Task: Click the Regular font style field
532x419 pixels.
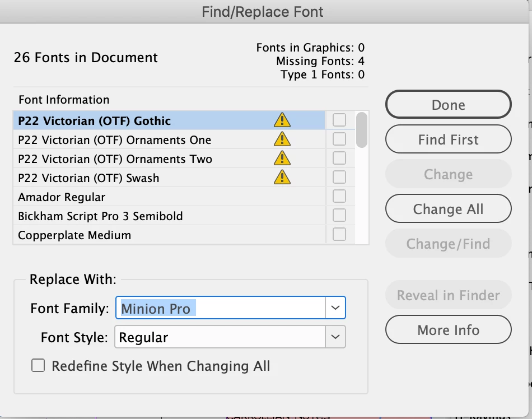Action: 220,337
